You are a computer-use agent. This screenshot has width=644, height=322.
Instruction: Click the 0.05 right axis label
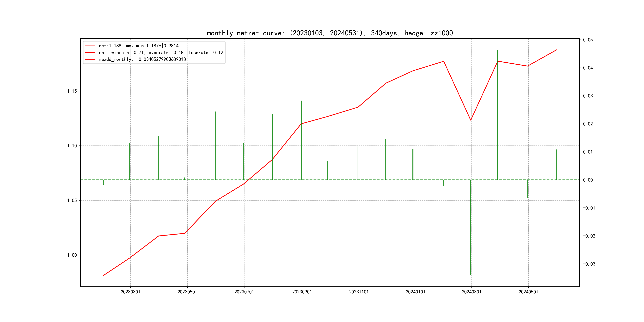click(x=588, y=40)
